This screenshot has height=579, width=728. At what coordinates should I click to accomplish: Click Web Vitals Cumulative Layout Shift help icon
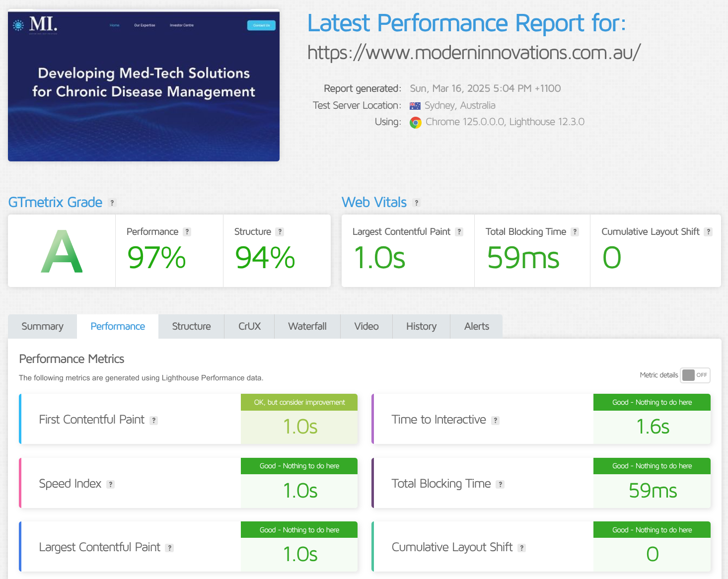click(x=708, y=232)
